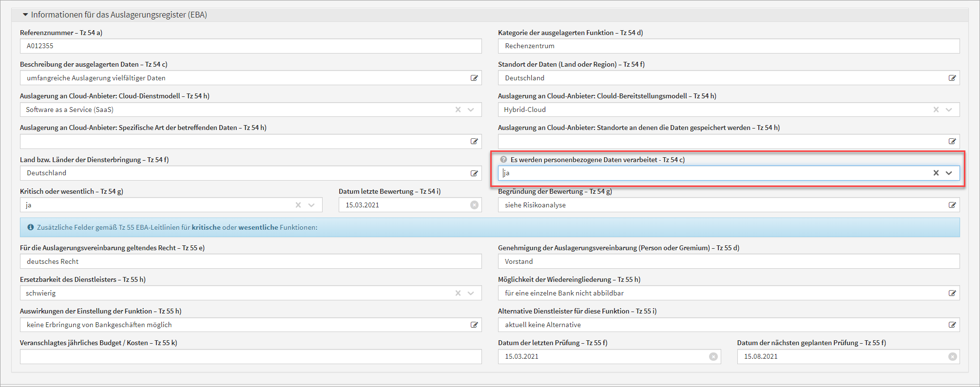Expand the Kritisch oder wesentlich dropdown

point(311,205)
